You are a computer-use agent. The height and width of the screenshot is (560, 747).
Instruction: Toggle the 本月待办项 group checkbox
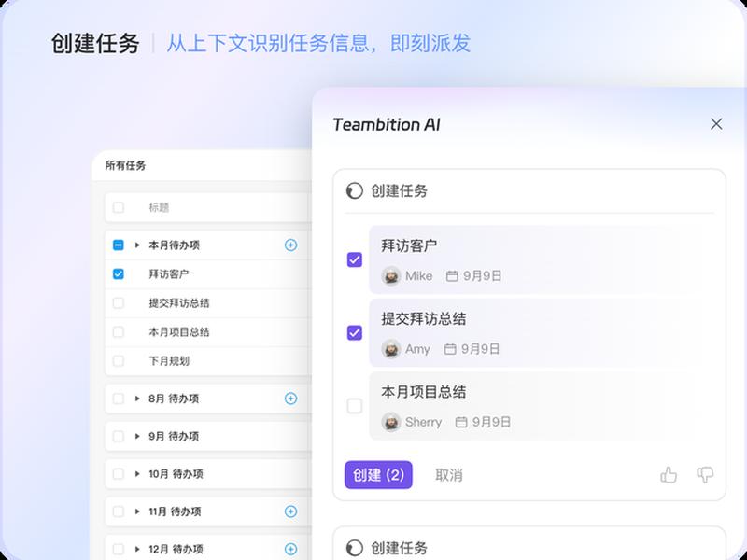pos(119,245)
